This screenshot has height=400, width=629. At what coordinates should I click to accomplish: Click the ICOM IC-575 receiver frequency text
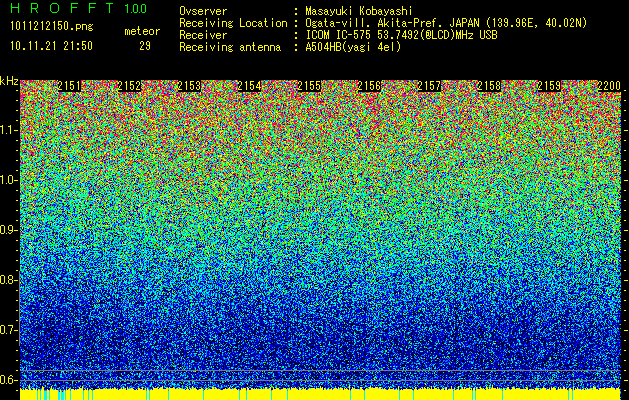point(401,35)
